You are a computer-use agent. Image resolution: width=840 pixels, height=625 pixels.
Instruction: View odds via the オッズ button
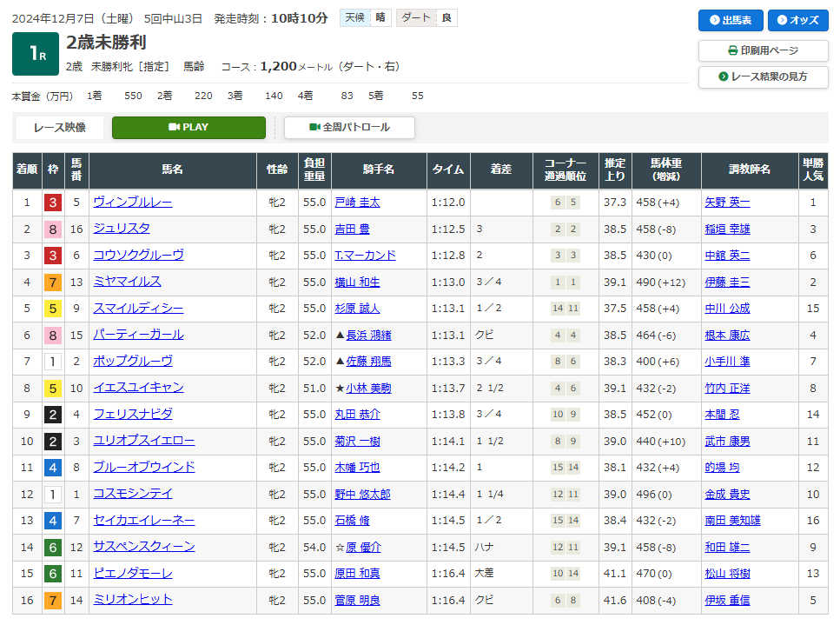point(797,20)
